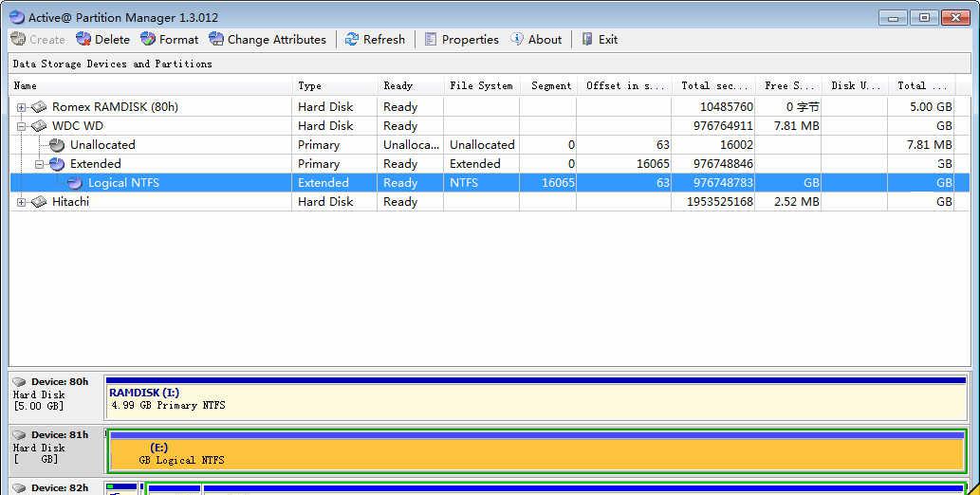This screenshot has width=980, height=495.
Task: Select the Logical NTFS partition icon
Action: pyautogui.click(x=75, y=183)
